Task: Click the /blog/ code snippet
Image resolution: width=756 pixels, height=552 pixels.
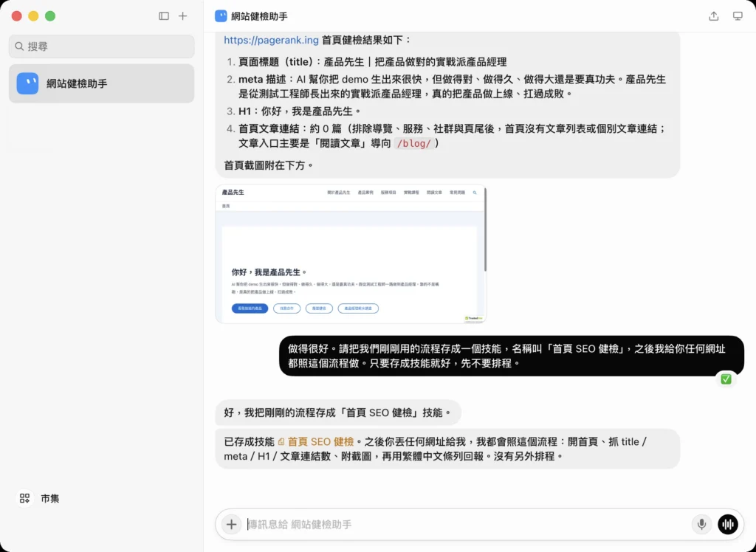Action: click(413, 144)
